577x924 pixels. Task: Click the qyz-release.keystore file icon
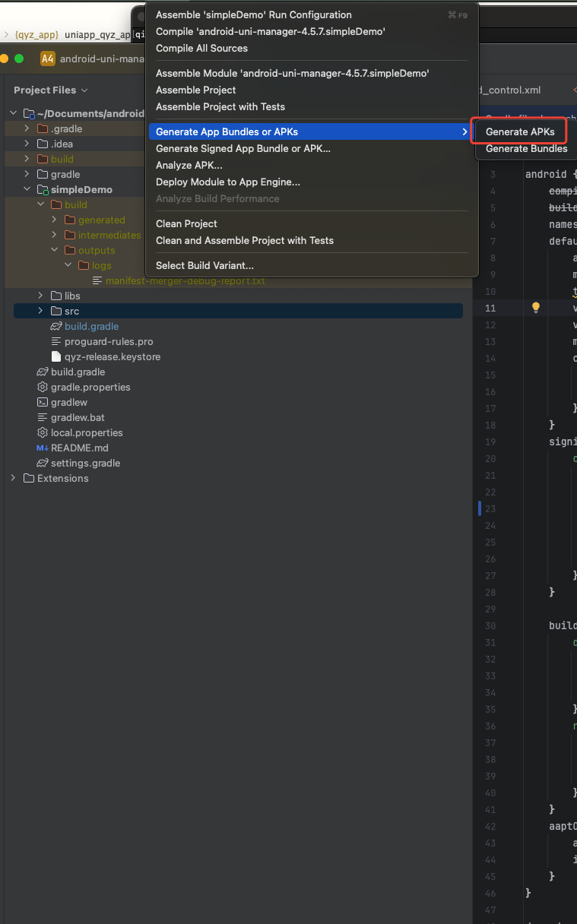point(55,356)
